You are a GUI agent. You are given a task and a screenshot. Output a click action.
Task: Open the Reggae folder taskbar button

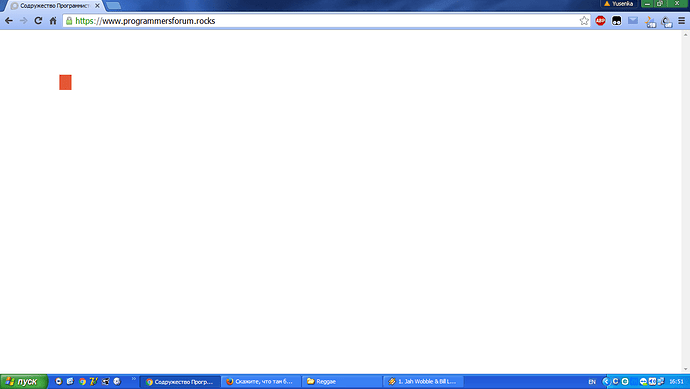coord(341,382)
